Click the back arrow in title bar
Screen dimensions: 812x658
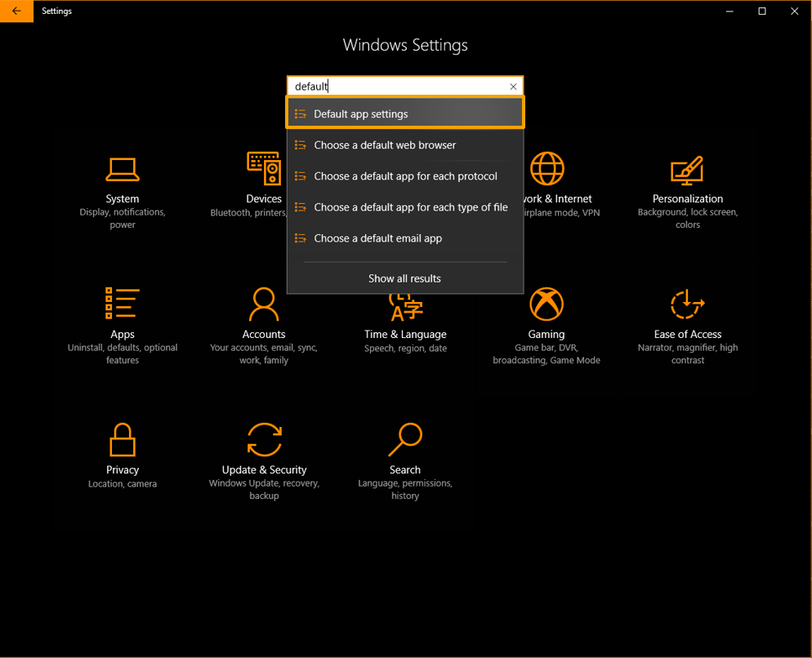(16, 11)
